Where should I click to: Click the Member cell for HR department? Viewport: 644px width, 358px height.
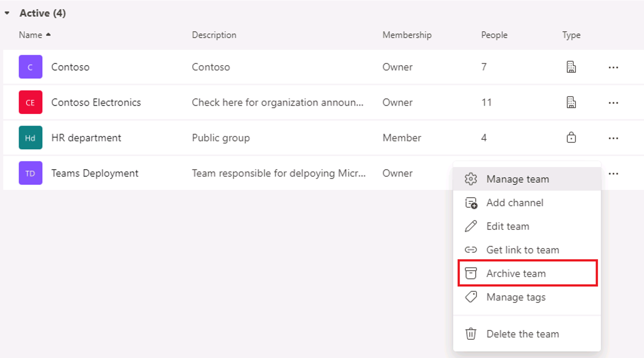coord(402,138)
